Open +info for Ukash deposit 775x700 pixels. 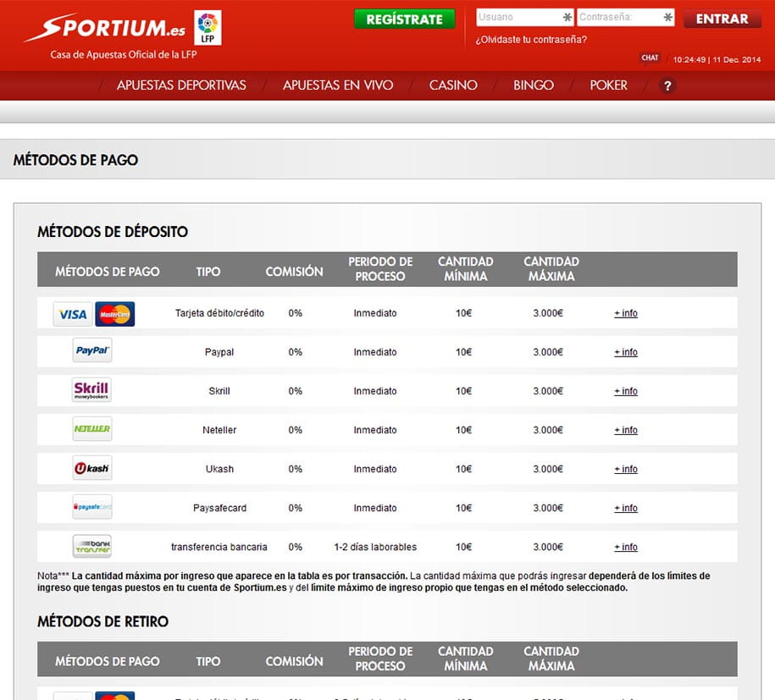coord(626,469)
